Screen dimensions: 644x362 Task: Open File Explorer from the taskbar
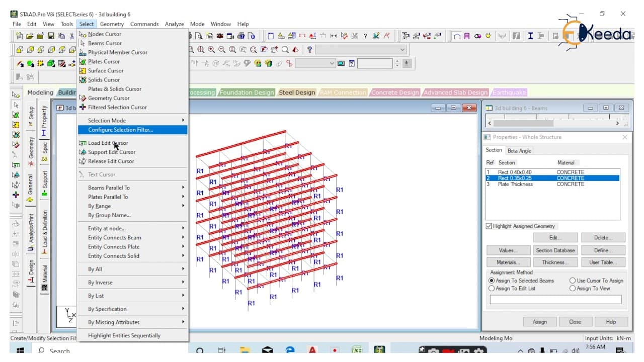click(245, 350)
